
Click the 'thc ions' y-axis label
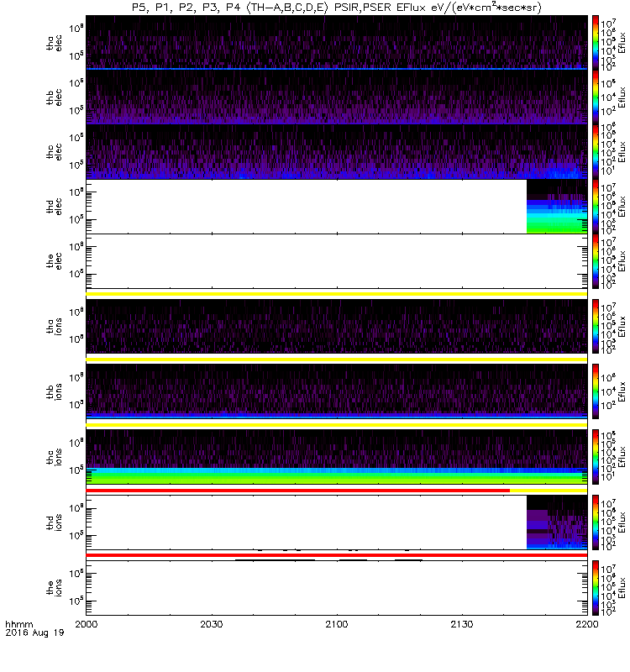point(54,457)
